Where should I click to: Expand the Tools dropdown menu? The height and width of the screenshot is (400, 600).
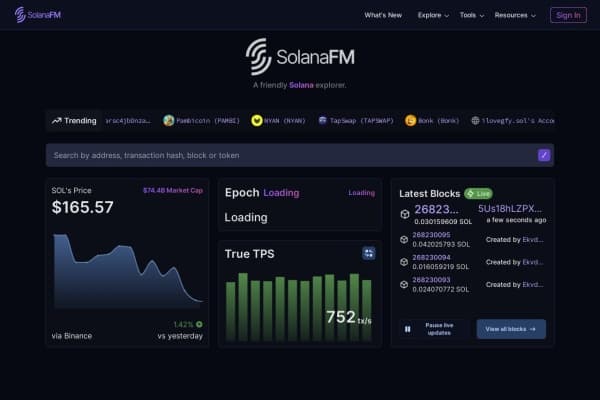[x=472, y=15]
